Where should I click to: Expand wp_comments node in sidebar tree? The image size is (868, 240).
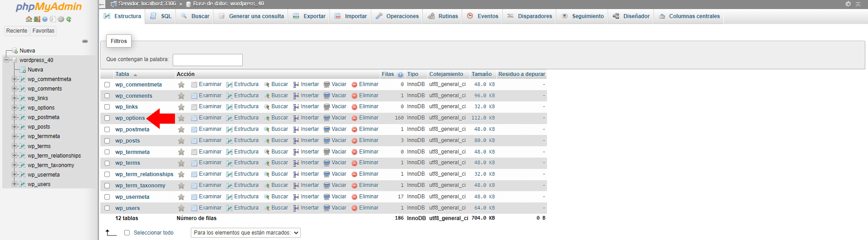point(14,88)
